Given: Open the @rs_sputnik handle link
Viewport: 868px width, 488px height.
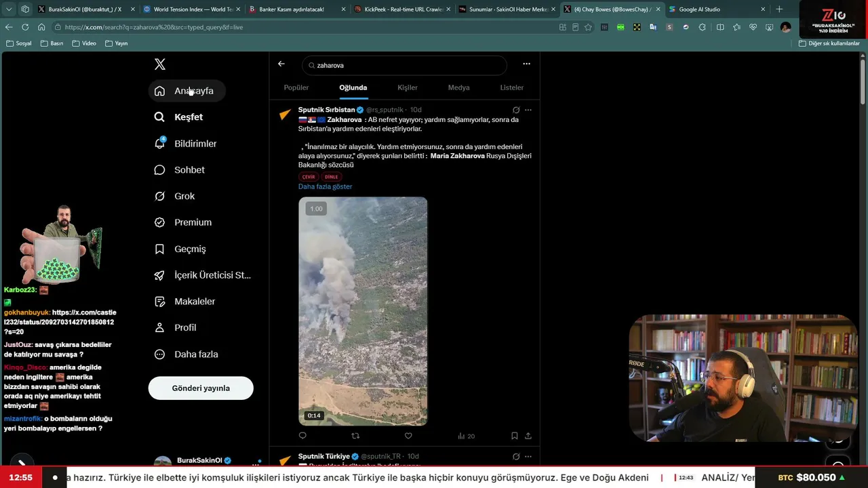Looking at the screenshot, I should (x=384, y=110).
